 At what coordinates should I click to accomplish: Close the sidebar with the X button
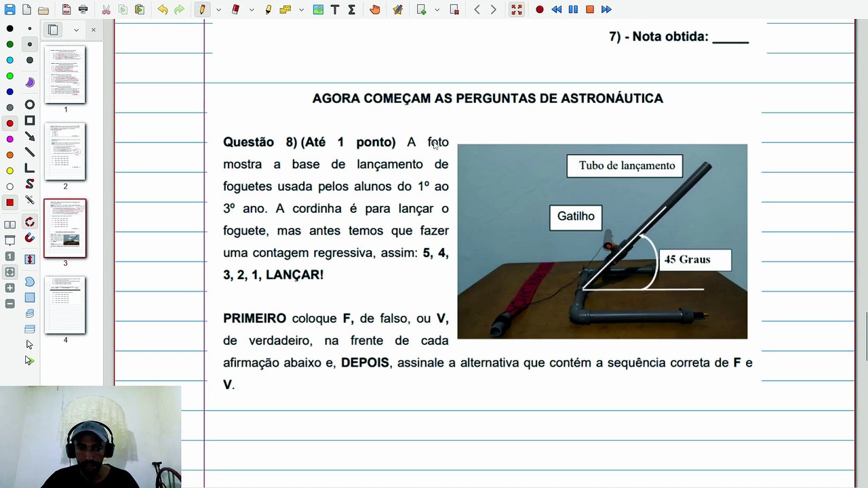click(x=94, y=30)
